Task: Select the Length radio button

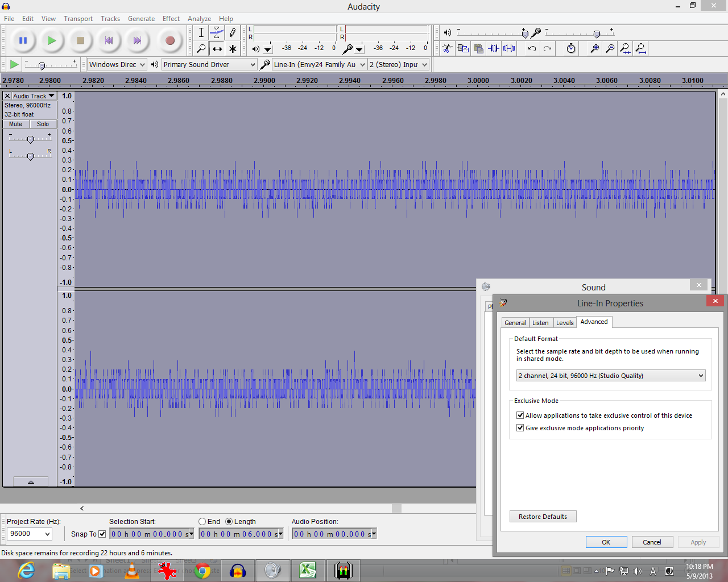Action: point(229,521)
